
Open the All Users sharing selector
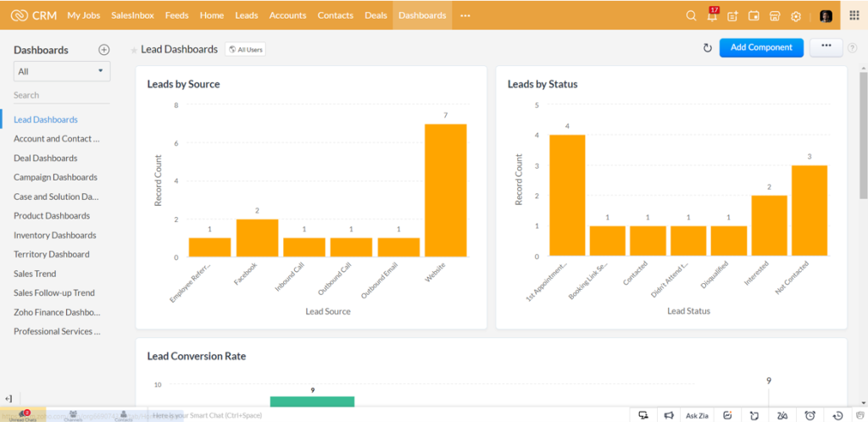pyautogui.click(x=245, y=50)
